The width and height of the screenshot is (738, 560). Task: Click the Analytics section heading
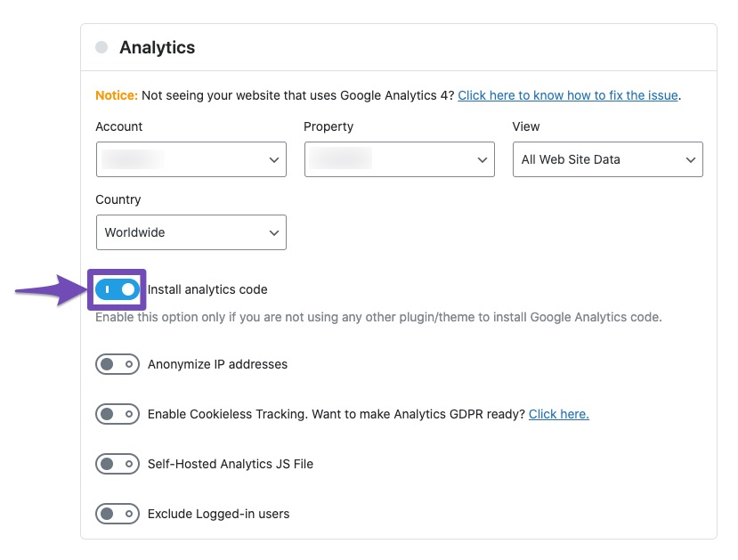(x=158, y=47)
